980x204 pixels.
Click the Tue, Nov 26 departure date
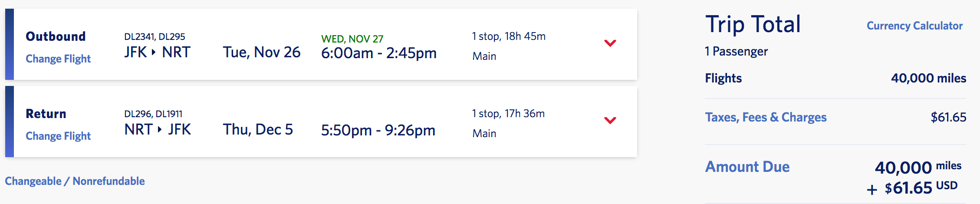[262, 53]
